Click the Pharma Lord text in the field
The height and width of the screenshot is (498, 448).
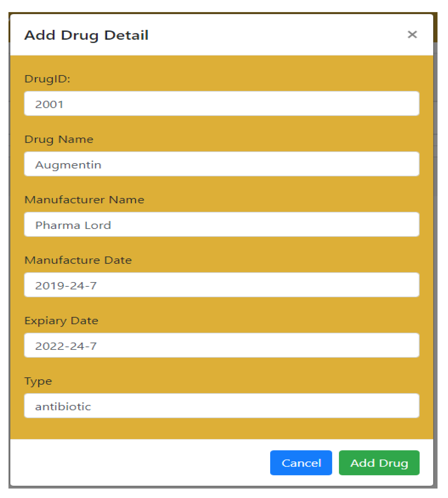coord(73,225)
